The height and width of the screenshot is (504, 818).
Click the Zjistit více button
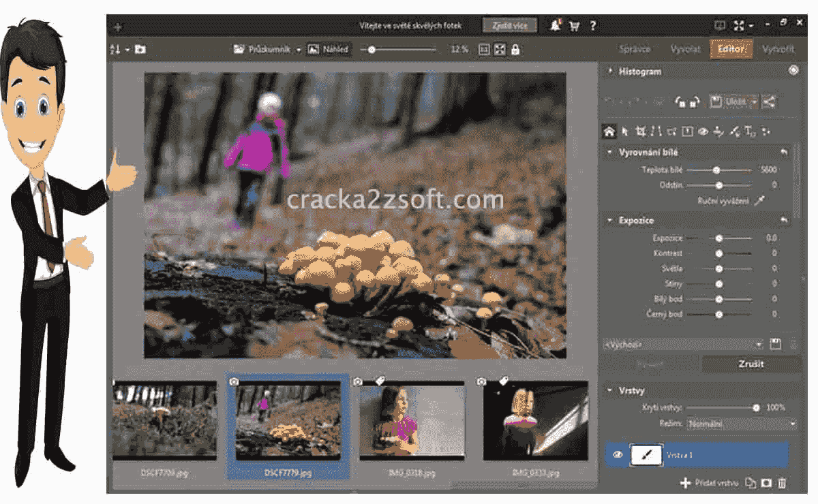509,25
